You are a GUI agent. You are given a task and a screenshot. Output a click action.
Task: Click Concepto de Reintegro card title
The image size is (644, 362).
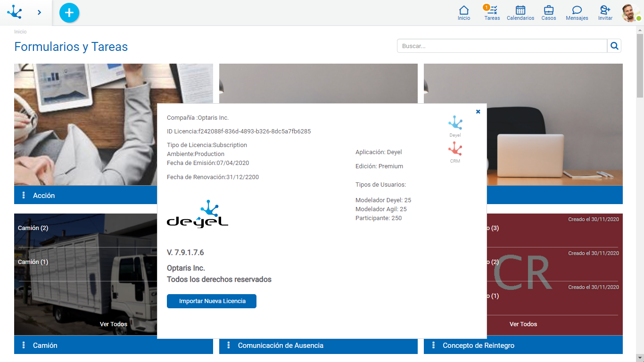pyautogui.click(x=479, y=346)
